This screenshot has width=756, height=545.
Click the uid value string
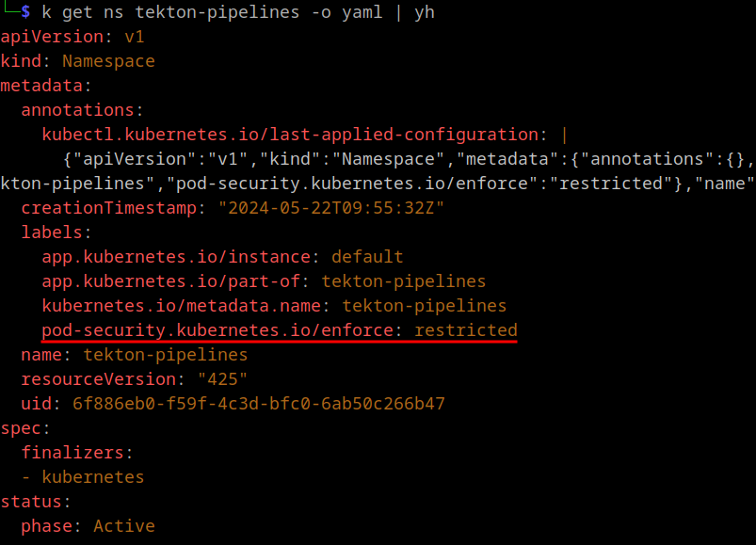(x=258, y=404)
